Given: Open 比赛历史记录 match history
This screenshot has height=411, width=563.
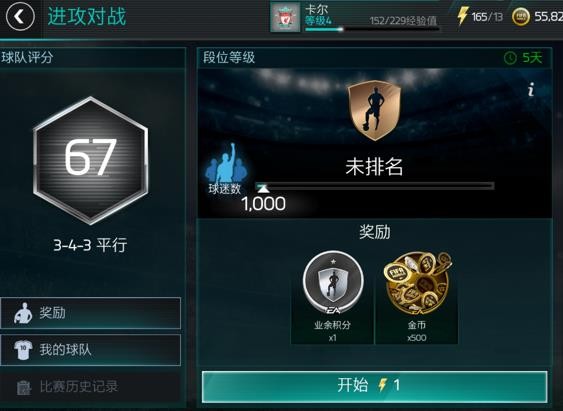Looking at the screenshot, I should click(x=90, y=387).
